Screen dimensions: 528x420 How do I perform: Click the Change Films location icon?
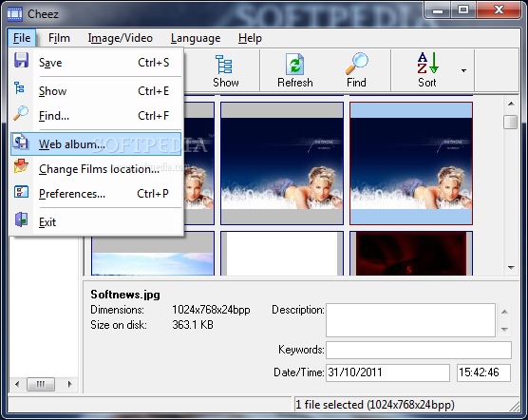(x=21, y=166)
